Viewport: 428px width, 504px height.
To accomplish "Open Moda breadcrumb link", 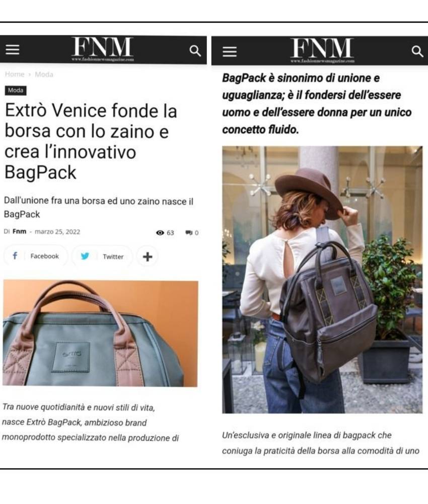I will (44, 74).
